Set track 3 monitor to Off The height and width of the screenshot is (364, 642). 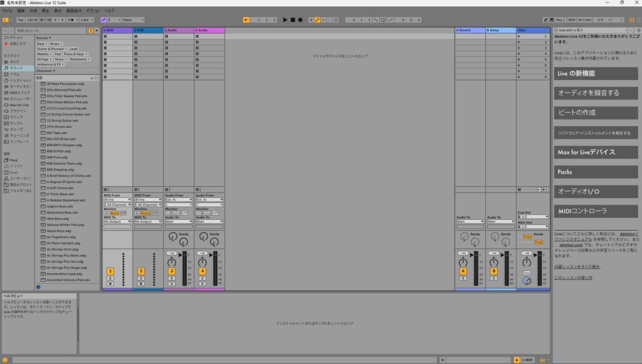185,213
